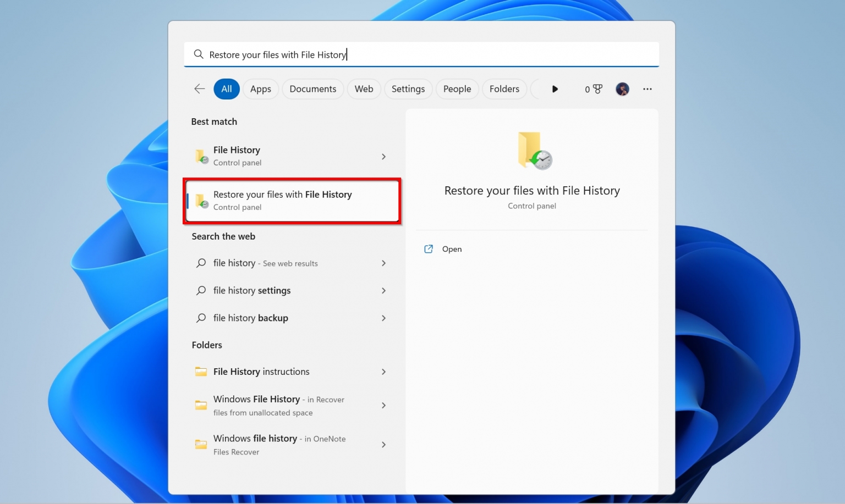
Task: Select the Folders filter tab
Action: [x=504, y=88]
